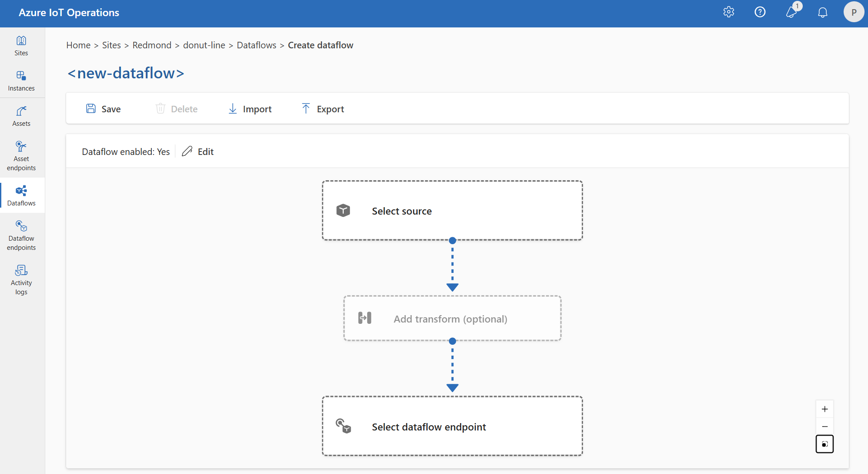Click the Sites sidebar icon

pos(21,46)
